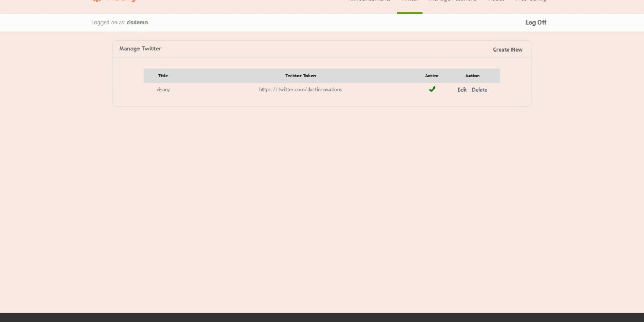Open the Twitter tab in top navigation

point(409,2)
